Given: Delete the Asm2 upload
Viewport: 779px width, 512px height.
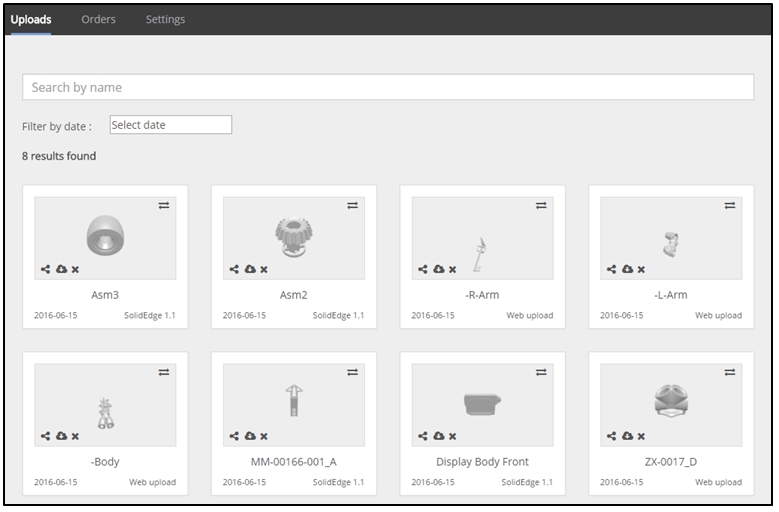Looking at the screenshot, I should (x=264, y=270).
